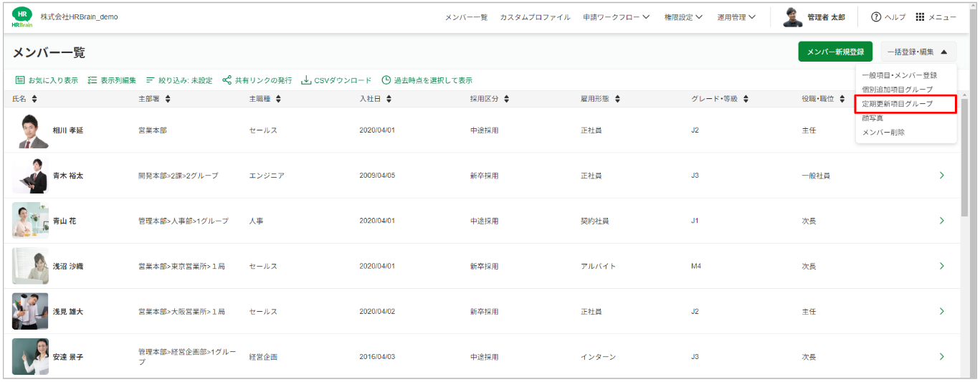This screenshot has height=382, width=980.
Task: Select 定期更新項目グループ from the menu
Action: click(898, 104)
